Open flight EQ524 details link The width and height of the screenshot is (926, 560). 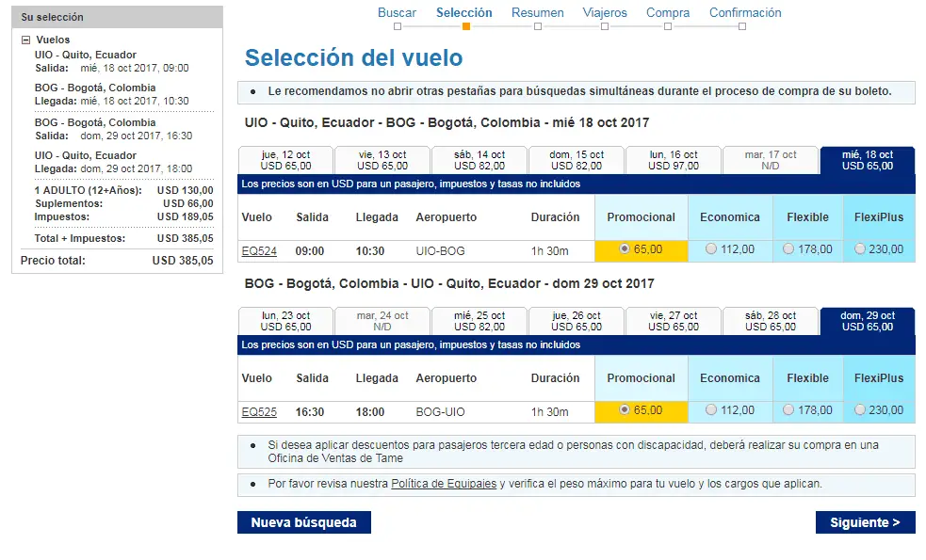(259, 250)
